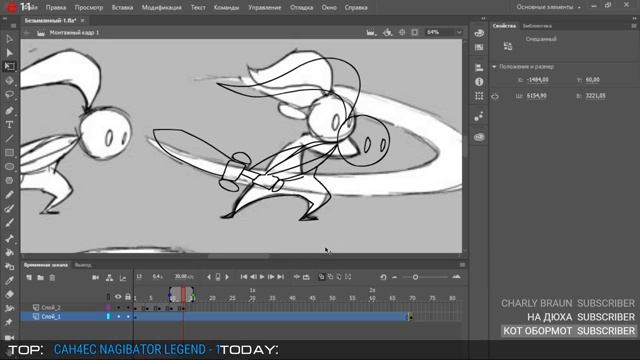Open the timeline panel options menu
640x360 pixels.
[x=462, y=265]
